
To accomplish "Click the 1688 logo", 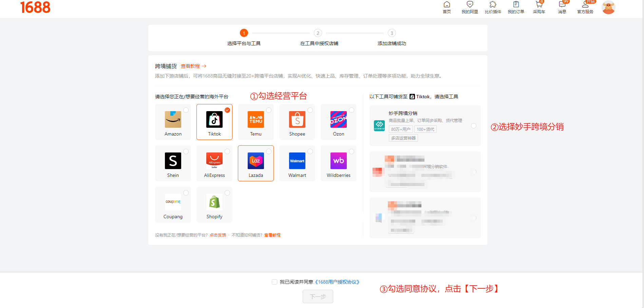I will point(35,7).
